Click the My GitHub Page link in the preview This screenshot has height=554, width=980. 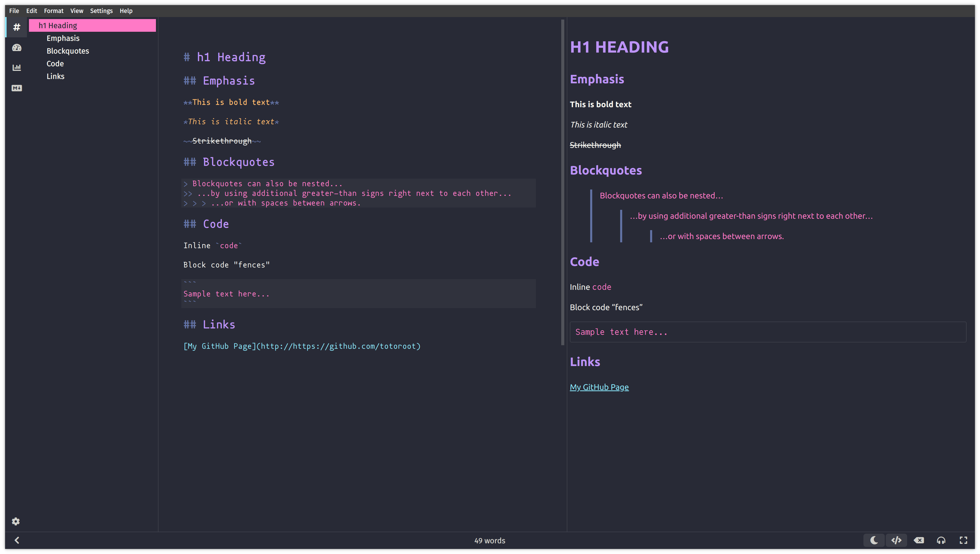click(x=599, y=387)
